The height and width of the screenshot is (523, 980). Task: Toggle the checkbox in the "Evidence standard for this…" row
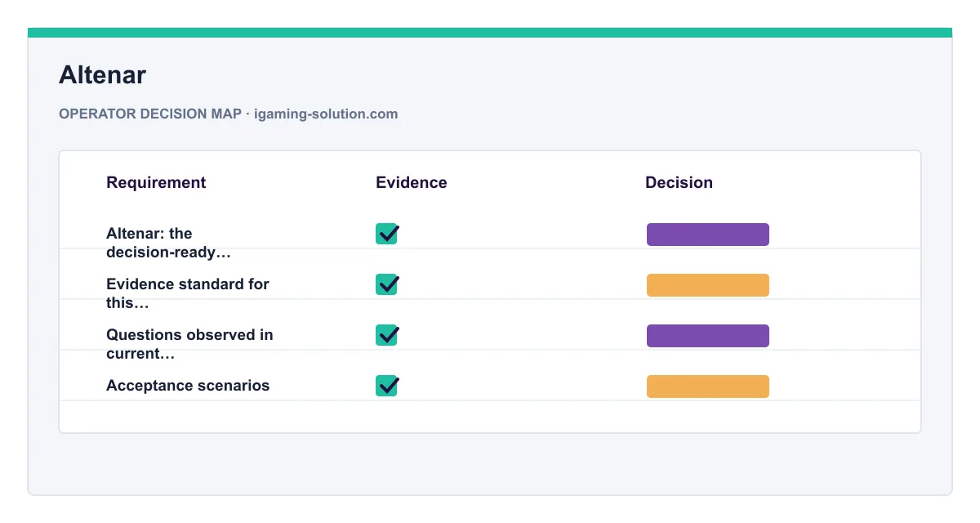click(386, 284)
